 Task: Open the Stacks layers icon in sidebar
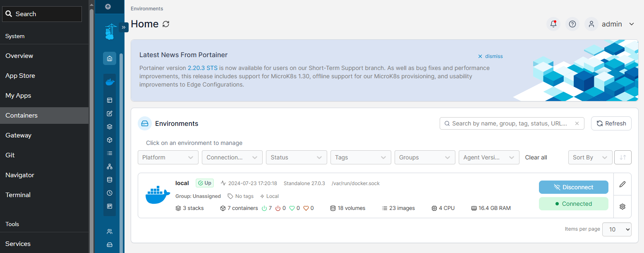110,127
